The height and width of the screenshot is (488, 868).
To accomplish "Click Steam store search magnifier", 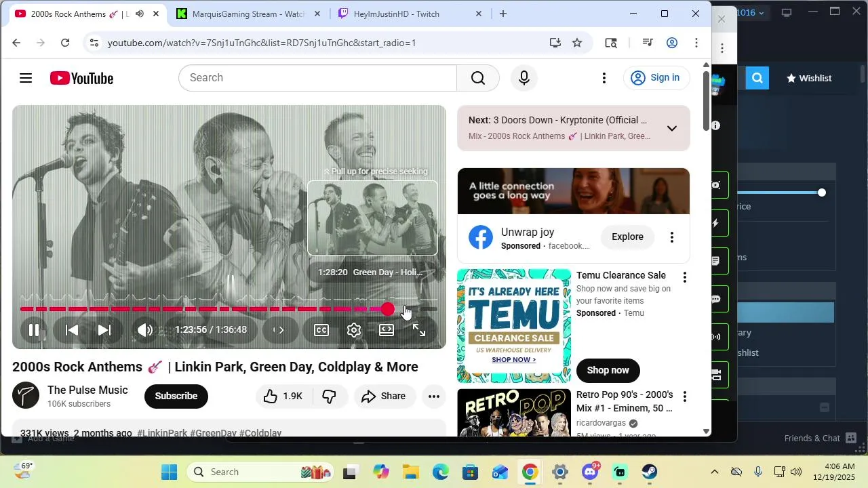I will (757, 78).
